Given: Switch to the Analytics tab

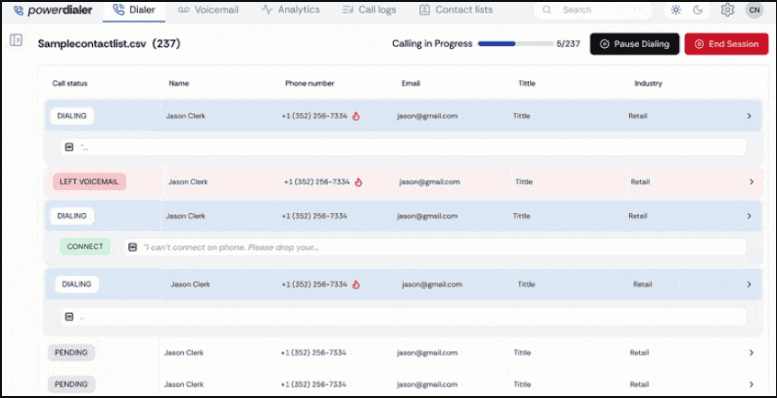Looking at the screenshot, I should pos(290,10).
